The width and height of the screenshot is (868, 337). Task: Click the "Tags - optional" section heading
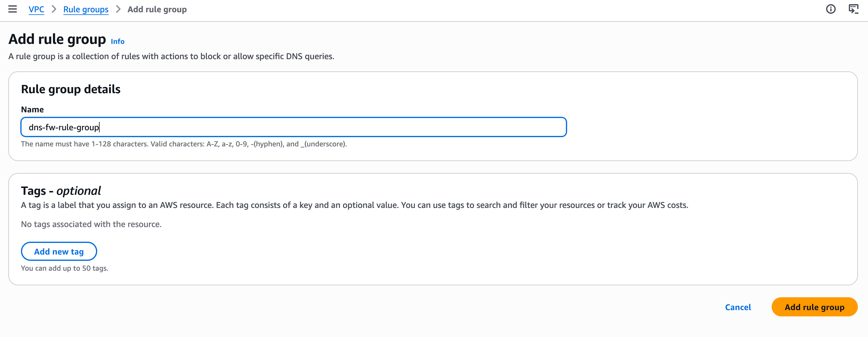[x=61, y=191]
